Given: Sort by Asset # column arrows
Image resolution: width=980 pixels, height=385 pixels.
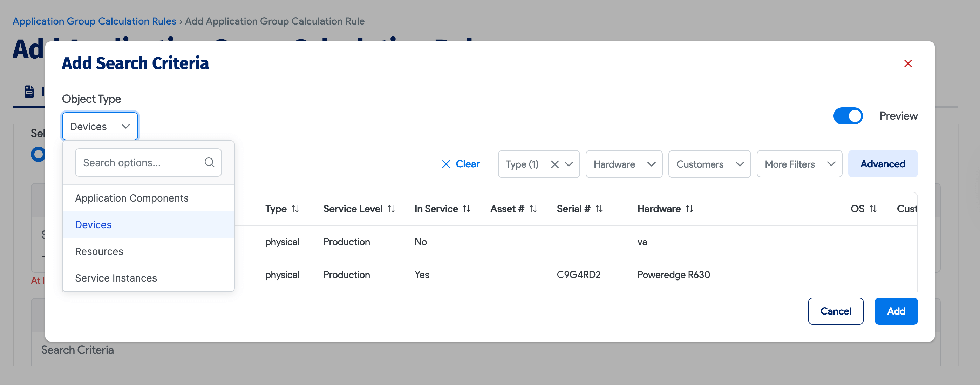Looking at the screenshot, I should pyautogui.click(x=533, y=209).
